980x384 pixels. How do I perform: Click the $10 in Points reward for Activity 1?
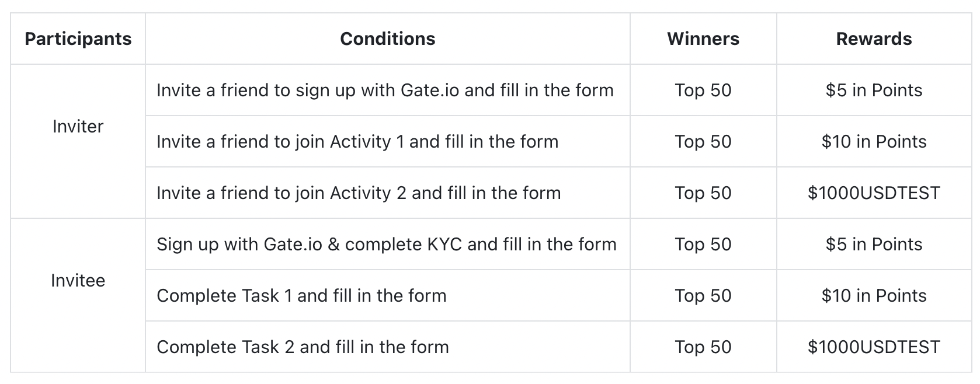[874, 142]
